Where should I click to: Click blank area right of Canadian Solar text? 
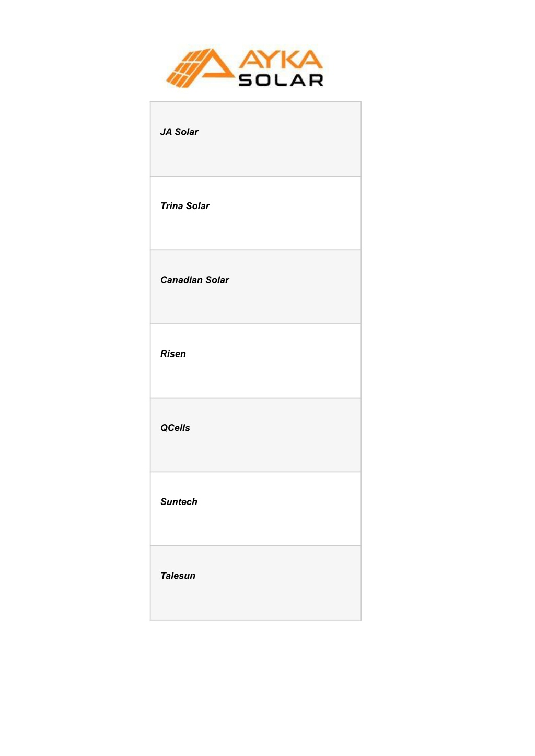[295, 287]
